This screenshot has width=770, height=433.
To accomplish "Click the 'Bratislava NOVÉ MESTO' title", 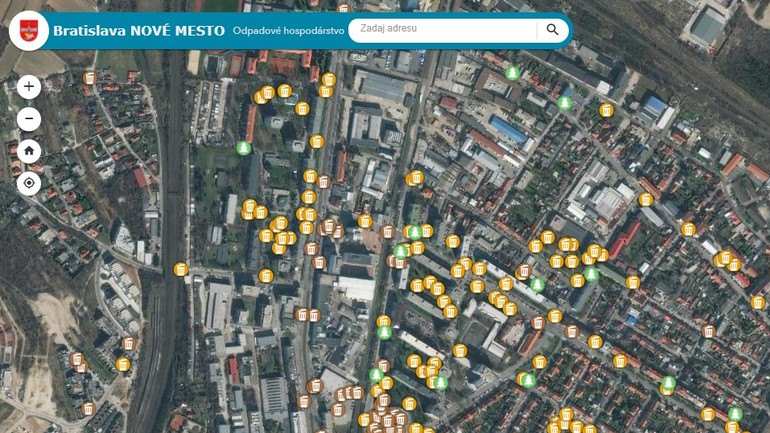I will 138,31.
